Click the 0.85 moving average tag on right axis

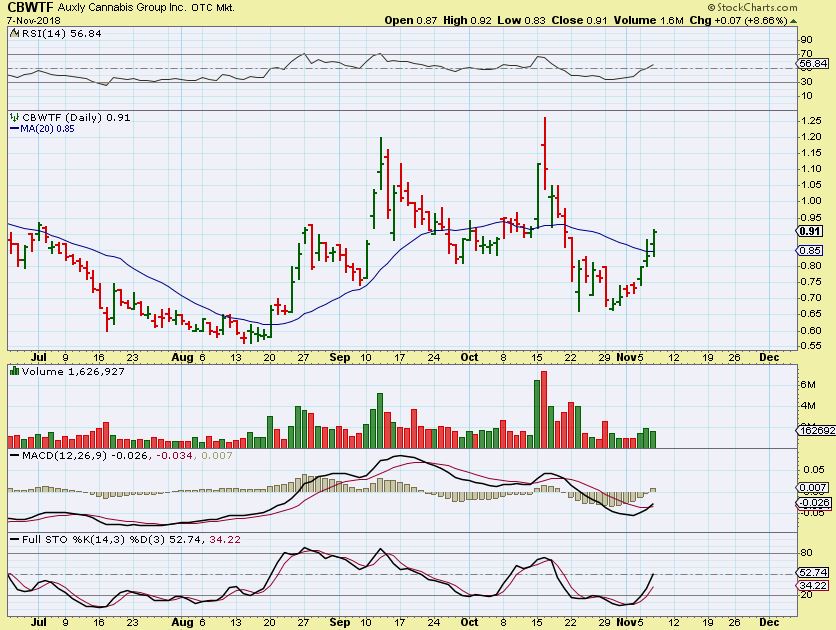810,251
